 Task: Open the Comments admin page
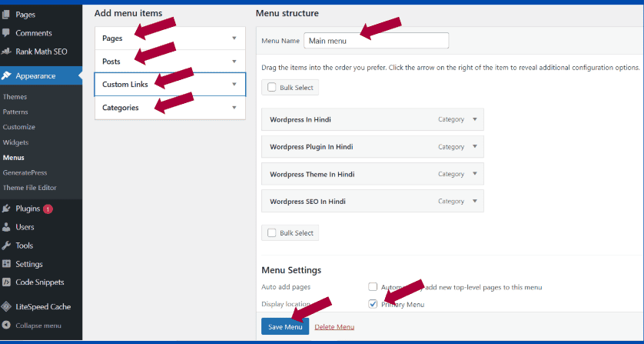coord(34,33)
